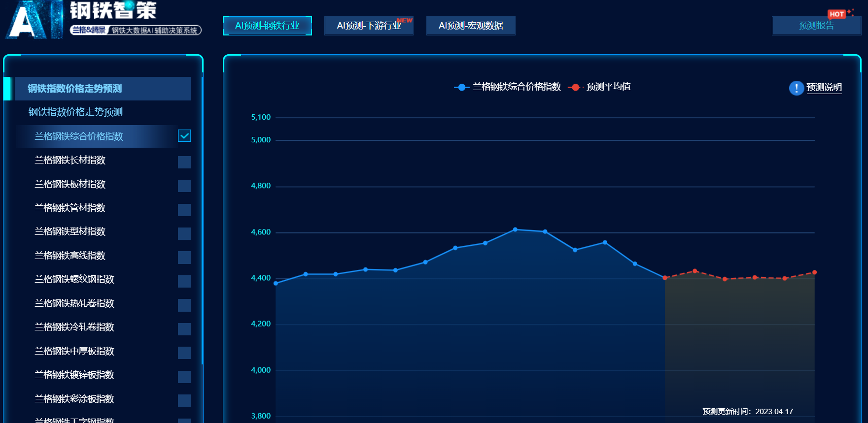Select 兰格钢铁中厚板指数 in the list

click(x=74, y=351)
